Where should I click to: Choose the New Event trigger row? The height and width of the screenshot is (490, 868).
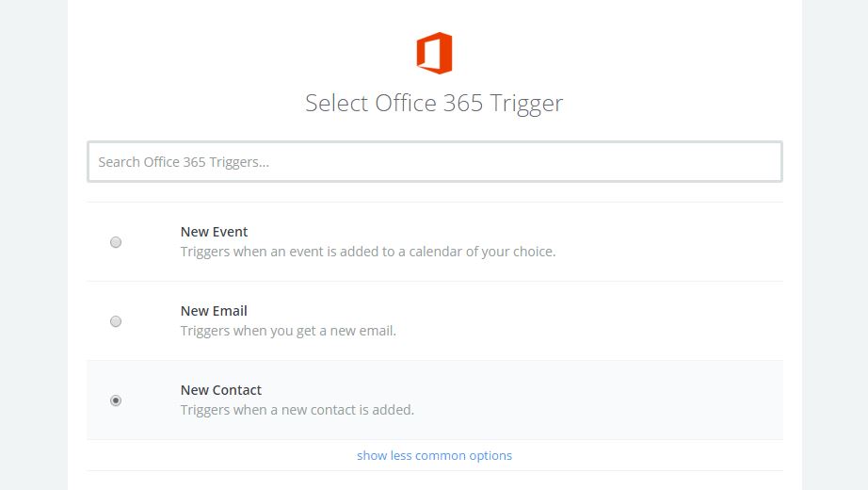click(x=612, y=242)
